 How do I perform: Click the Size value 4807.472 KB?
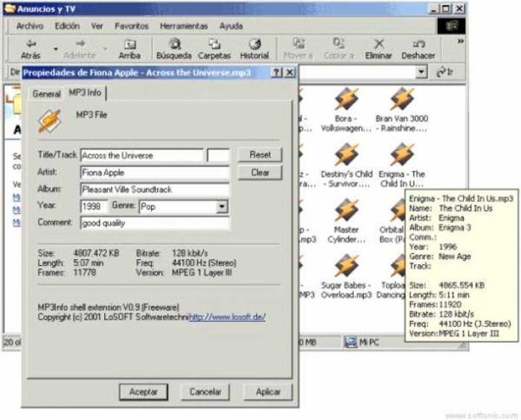(97, 253)
